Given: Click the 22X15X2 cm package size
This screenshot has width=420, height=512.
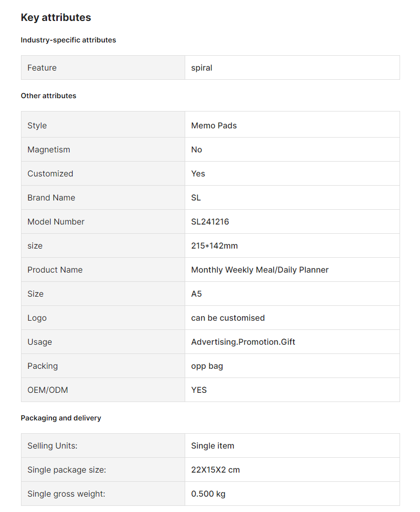Looking at the screenshot, I should pyautogui.click(x=215, y=470).
